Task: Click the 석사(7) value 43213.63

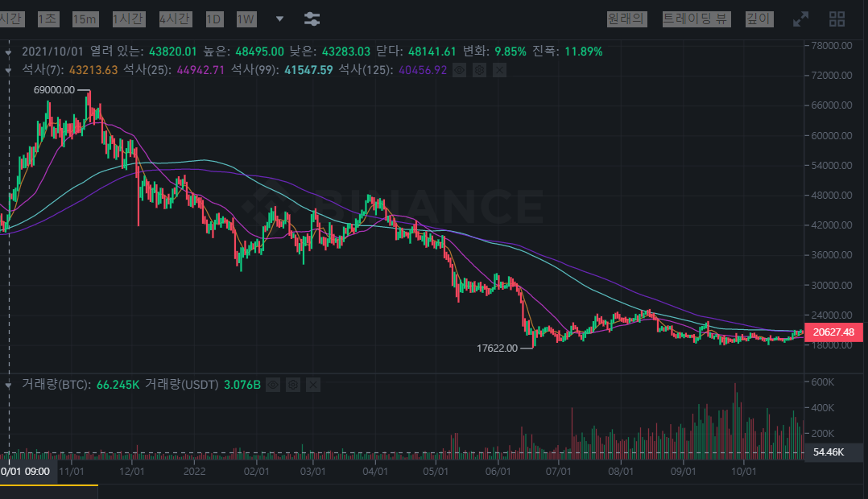Action: [x=93, y=70]
